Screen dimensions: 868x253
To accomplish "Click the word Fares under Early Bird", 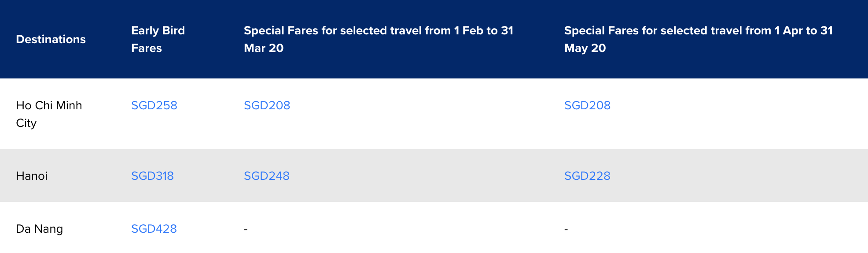I will 146,48.
